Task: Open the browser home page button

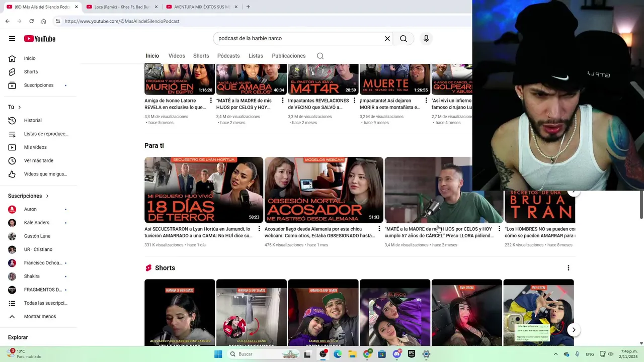Action: tap(43, 21)
